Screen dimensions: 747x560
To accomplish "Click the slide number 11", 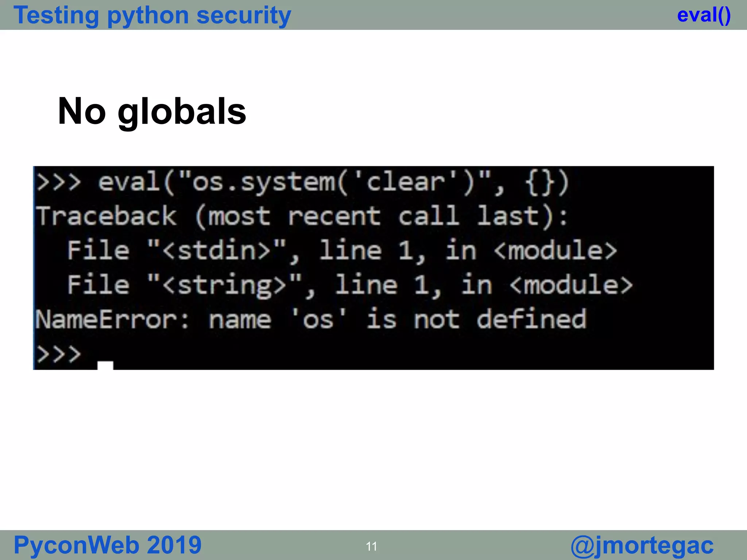I will [371, 546].
